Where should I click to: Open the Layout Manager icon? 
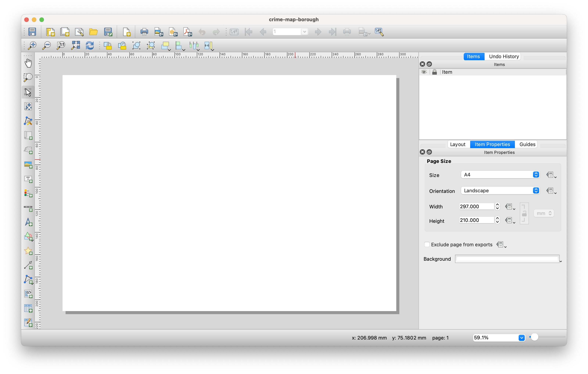point(79,32)
